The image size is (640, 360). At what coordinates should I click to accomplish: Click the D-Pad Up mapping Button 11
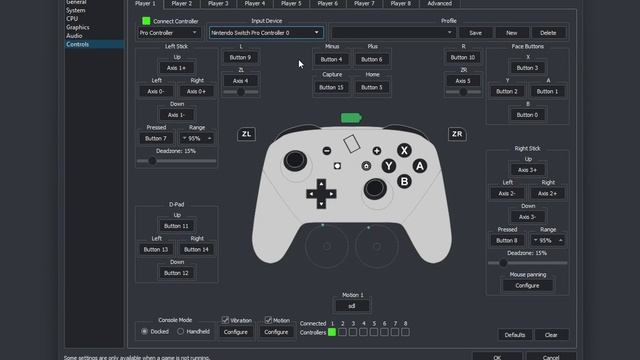click(176, 226)
